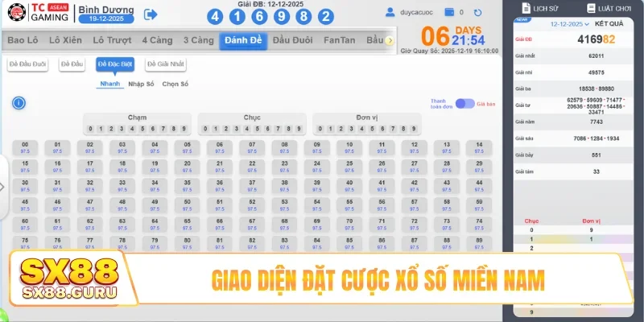Refresh the balance with the reload icon
The width and height of the screenshot is (644, 322).
pos(477,13)
